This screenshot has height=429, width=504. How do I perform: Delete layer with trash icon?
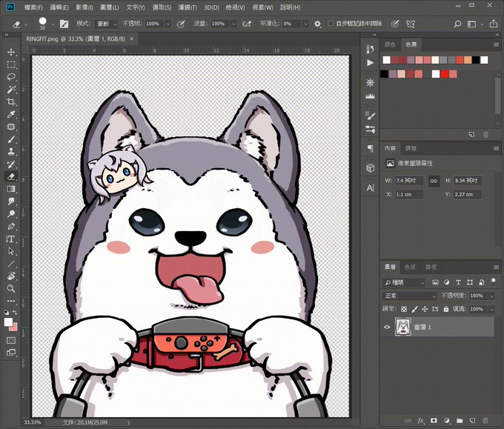pos(485,420)
